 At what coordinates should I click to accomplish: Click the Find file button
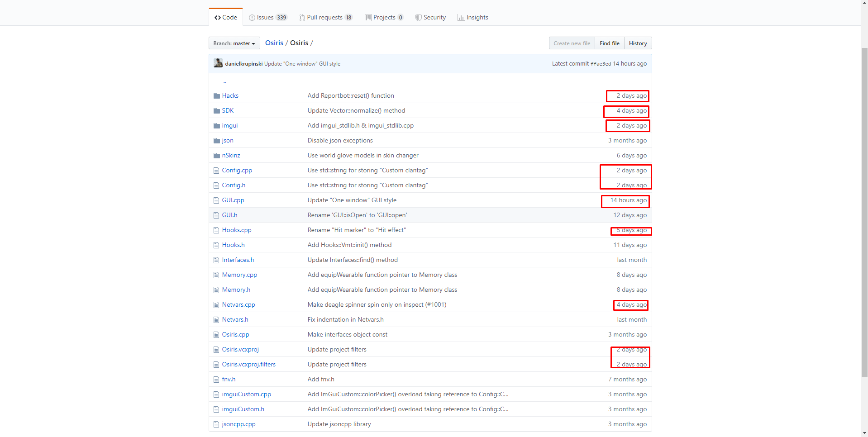tap(609, 43)
